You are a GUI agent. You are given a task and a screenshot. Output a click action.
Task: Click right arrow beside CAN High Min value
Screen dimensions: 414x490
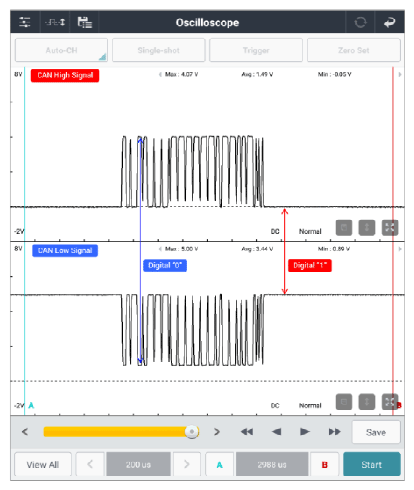[400, 74]
